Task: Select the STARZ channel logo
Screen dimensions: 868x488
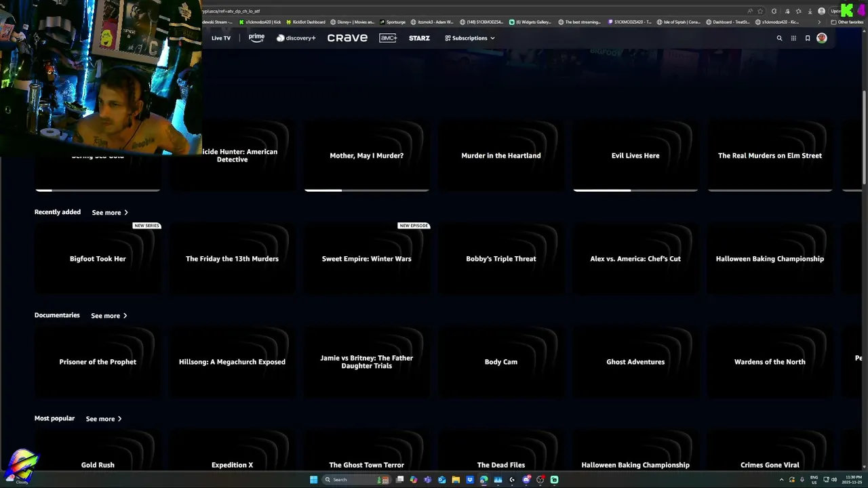Action: tap(419, 38)
